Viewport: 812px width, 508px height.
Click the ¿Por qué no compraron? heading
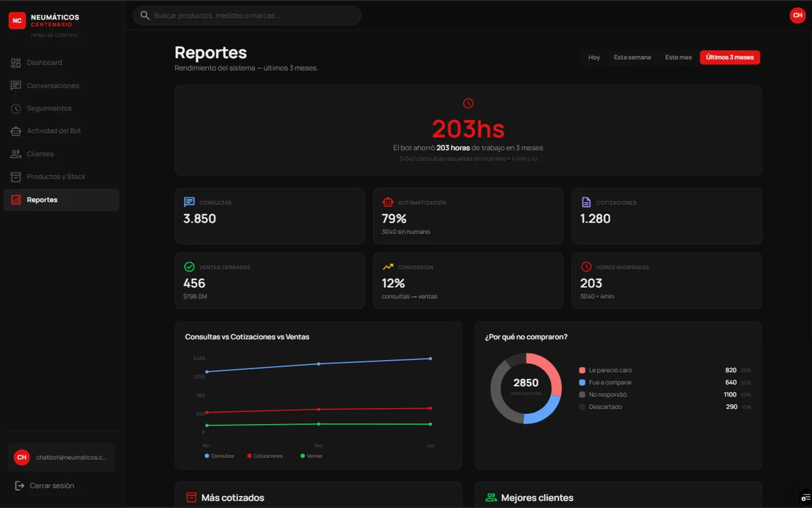(526, 337)
